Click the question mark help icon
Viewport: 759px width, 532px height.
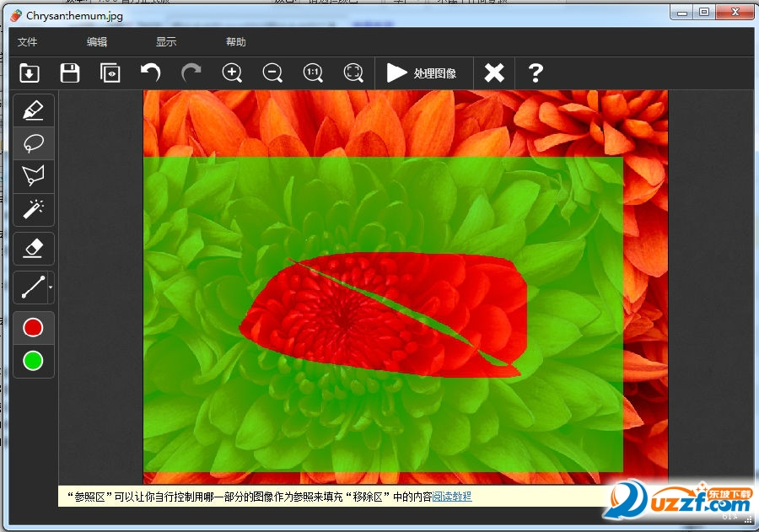click(536, 73)
